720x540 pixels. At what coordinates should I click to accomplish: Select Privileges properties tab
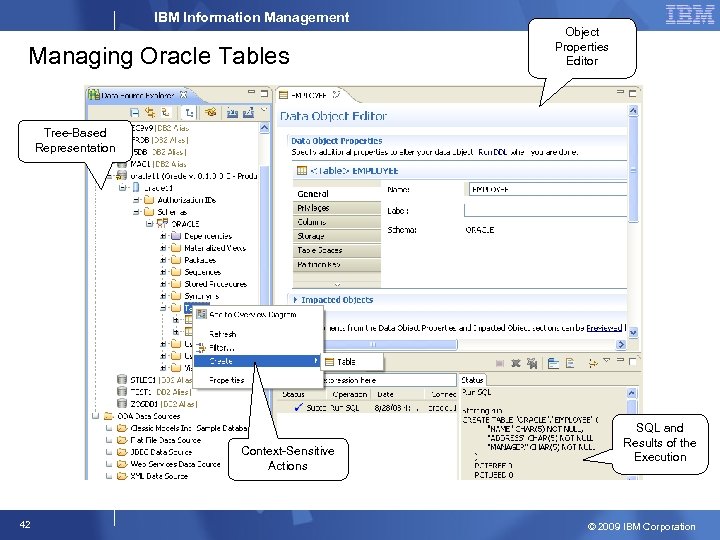point(337,208)
